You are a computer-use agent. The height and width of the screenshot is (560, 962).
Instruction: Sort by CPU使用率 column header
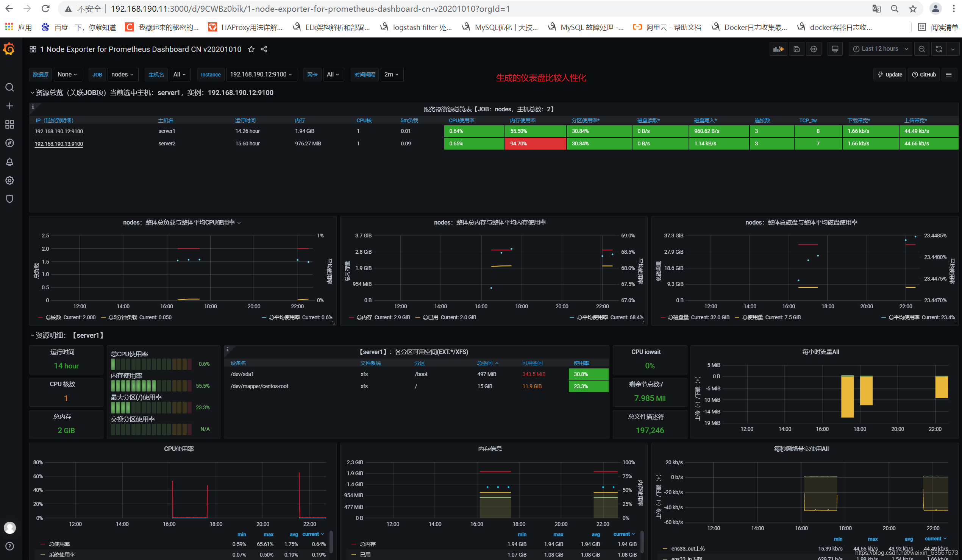pos(462,120)
